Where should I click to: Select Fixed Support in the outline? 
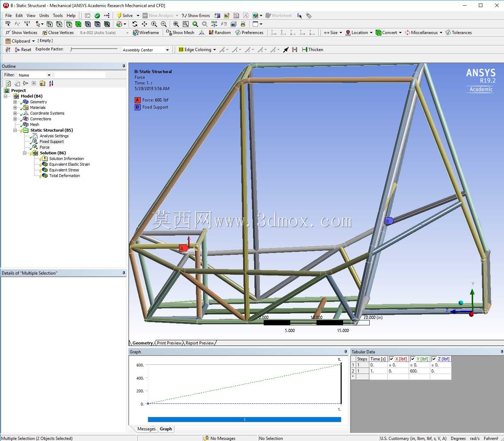click(52, 142)
